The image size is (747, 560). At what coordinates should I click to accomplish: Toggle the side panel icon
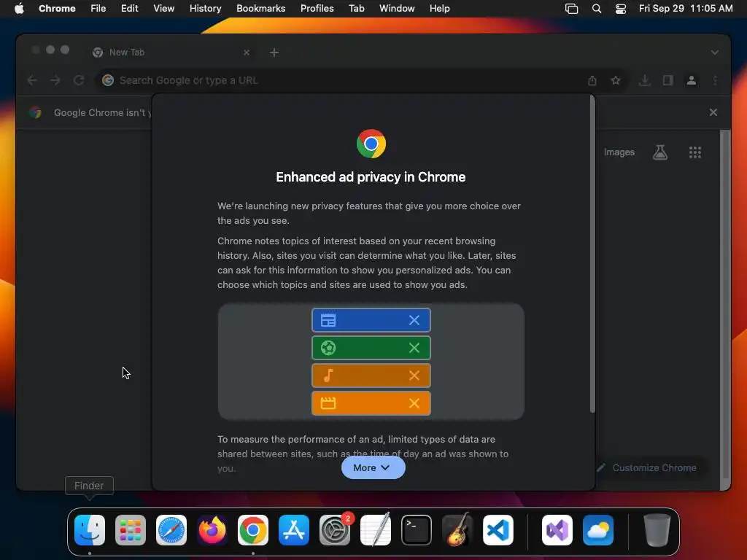click(x=668, y=80)
